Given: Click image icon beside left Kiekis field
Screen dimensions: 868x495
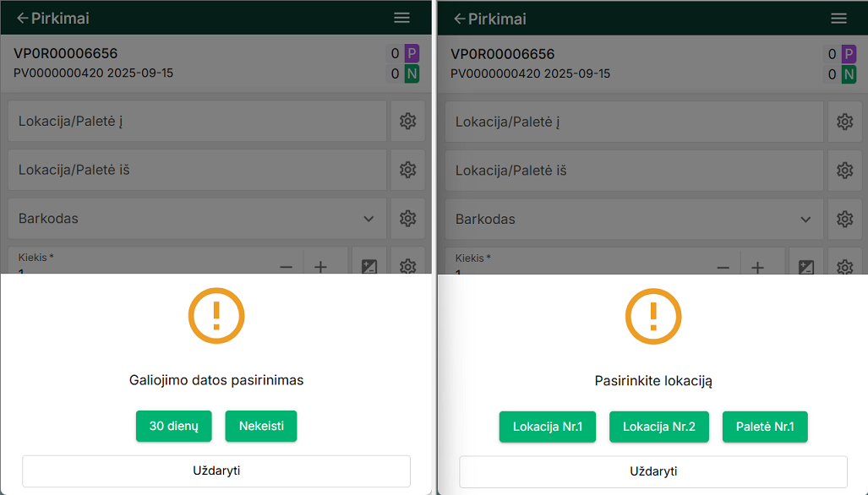Looking at the screenshot, I should [369, 266].
